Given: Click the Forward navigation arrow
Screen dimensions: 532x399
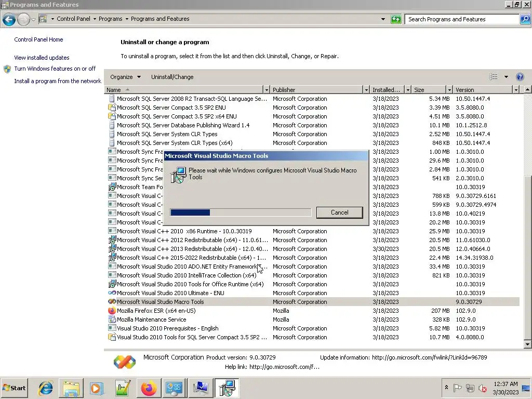Looking at the screenshot, I should pos(23,19).
